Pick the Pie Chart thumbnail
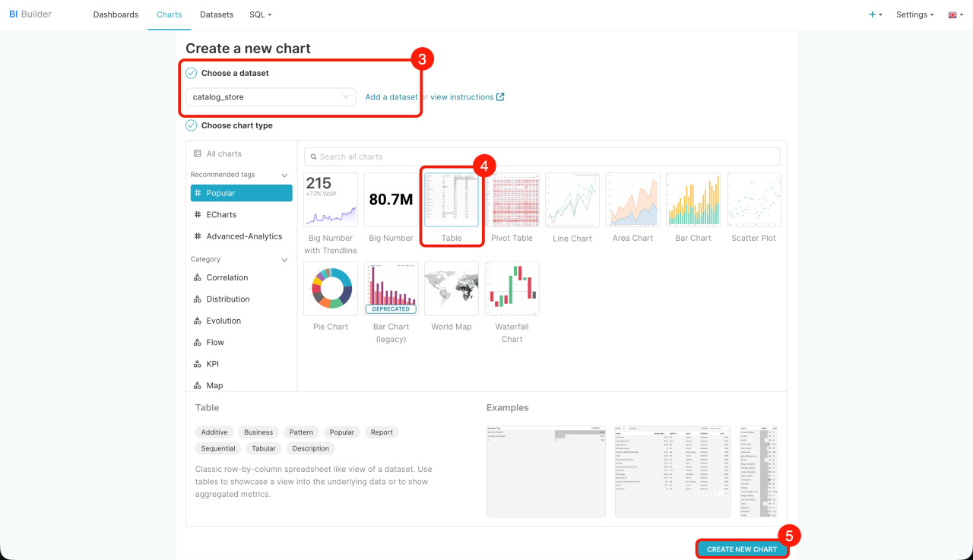This screenshot has width=973, height=560. (x=331, y=289)
